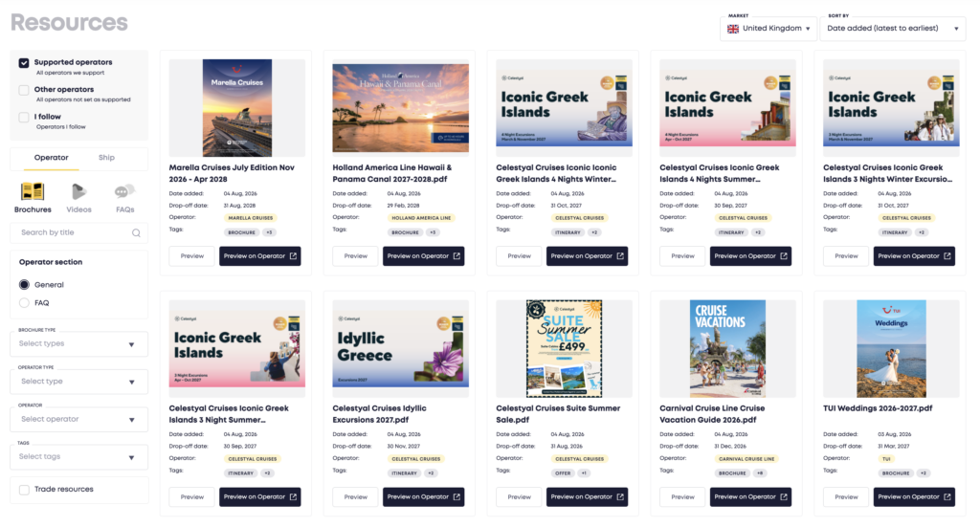Click BROCHURE tag on Marella Cruises card
980x527 pixels.
click(x=241, y=232)
